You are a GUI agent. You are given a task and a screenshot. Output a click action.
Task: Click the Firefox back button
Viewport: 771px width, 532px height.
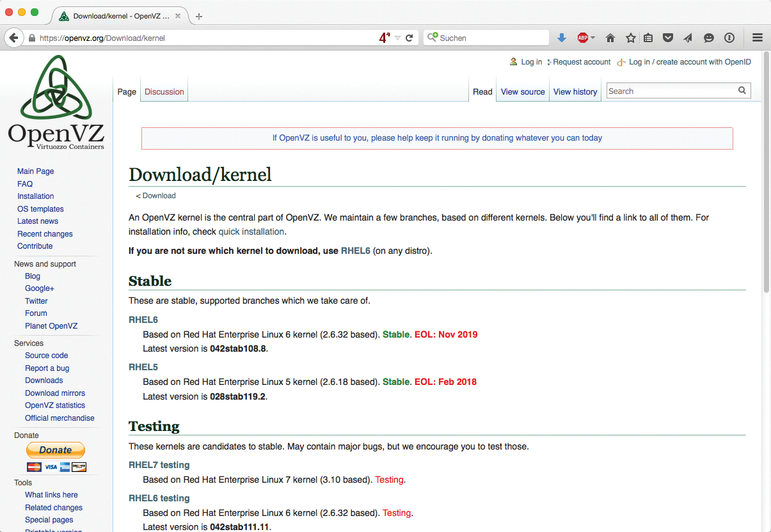coord(13,38)
